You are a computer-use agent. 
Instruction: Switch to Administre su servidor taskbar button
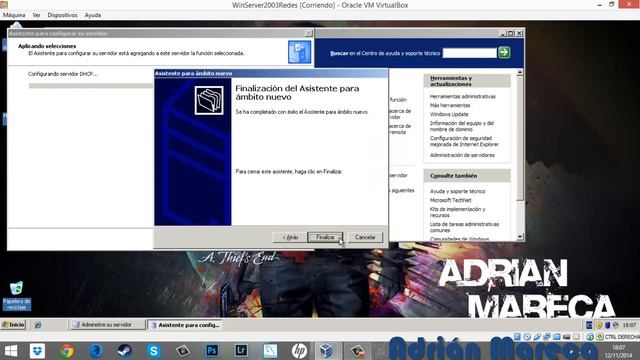(x=107, y=325)
